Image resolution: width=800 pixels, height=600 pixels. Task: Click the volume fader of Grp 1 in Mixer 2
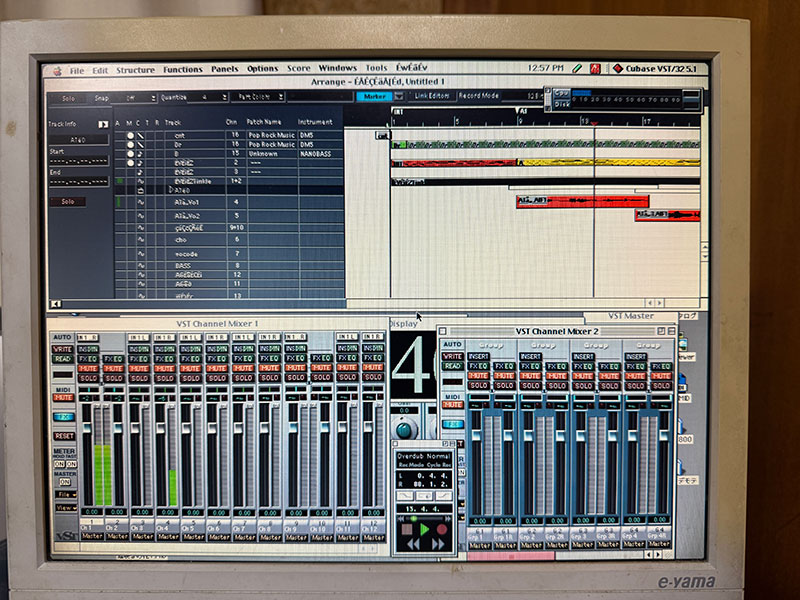477,436
